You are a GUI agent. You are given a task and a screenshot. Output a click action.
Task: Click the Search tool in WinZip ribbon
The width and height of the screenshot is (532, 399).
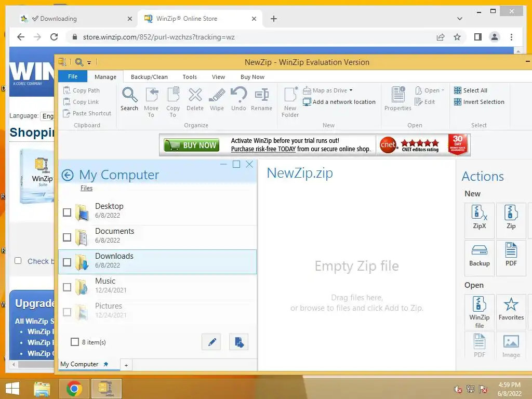pyautogui.click(x=129, y=99)
